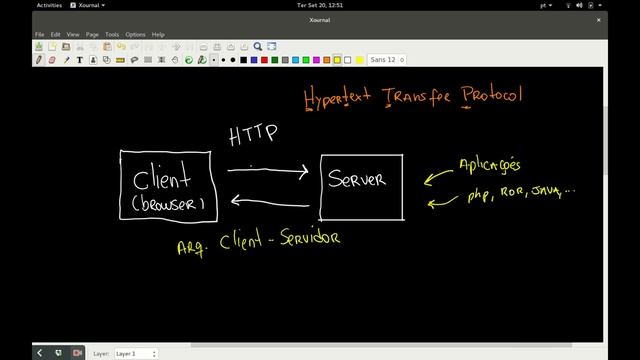Click the Normal Size zoom icon
Viewport: 640px width, 360px height.
click(244, 47)
